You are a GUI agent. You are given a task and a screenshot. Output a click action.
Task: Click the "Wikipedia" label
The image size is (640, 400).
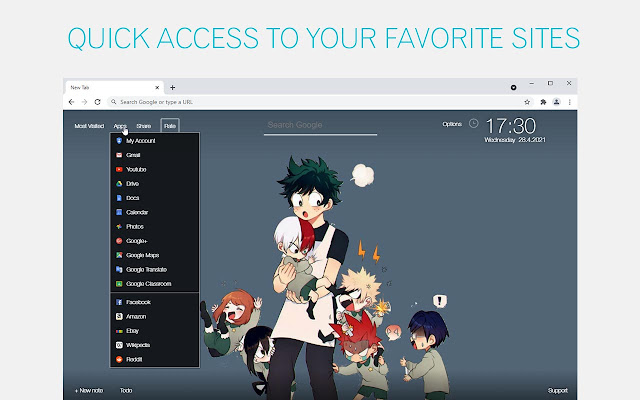point(138,345)
